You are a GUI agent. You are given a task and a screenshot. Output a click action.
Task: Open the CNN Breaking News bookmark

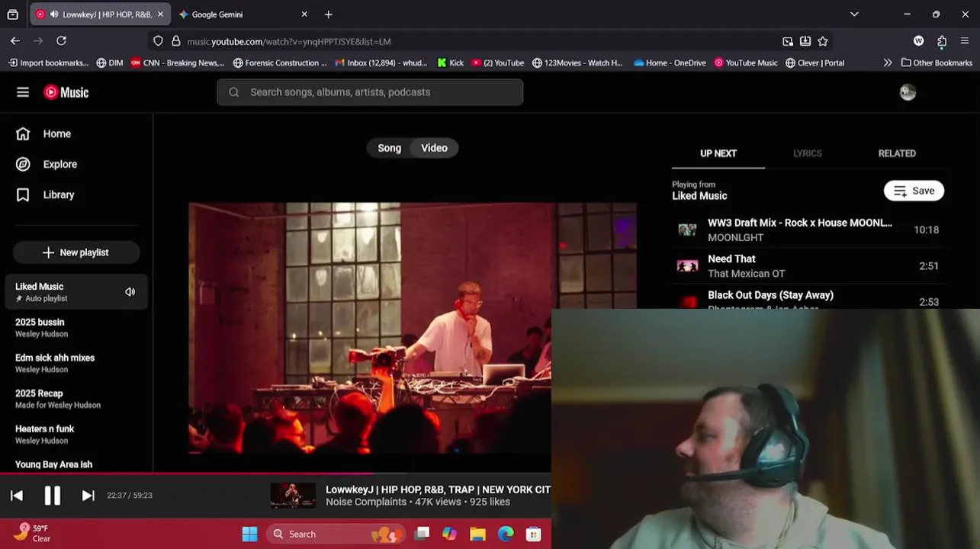tap(178, 63)
